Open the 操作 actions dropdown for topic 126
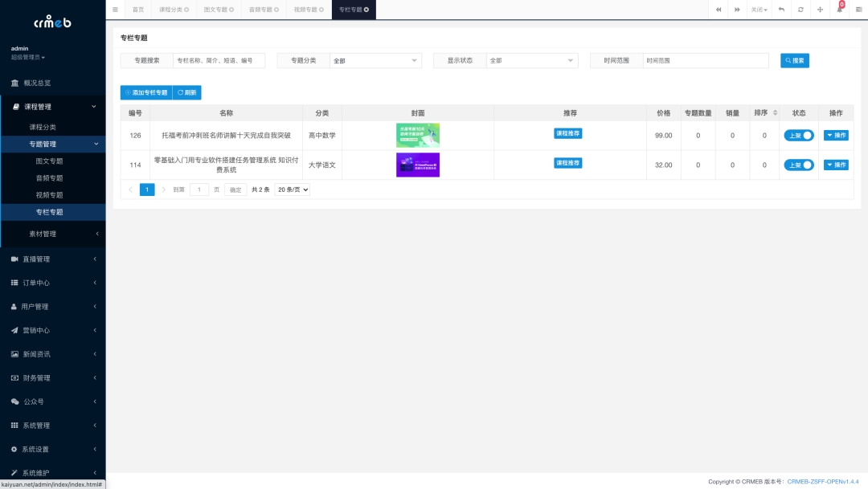 (836, 135)
